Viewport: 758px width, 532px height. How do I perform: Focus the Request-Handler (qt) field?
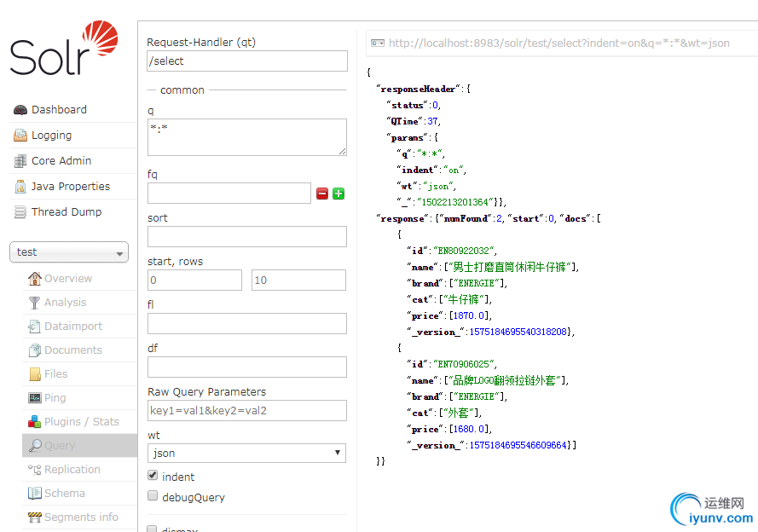pos(247,61)
